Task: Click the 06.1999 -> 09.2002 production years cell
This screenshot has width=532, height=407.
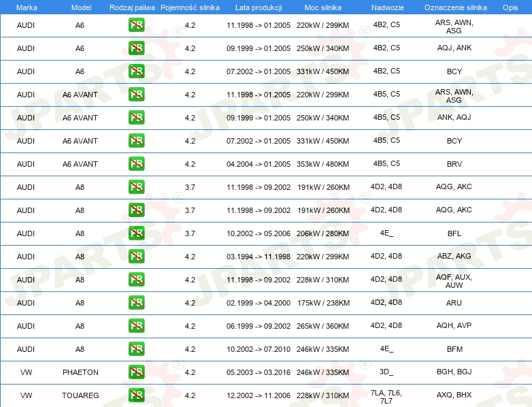Action: (259, 326)
